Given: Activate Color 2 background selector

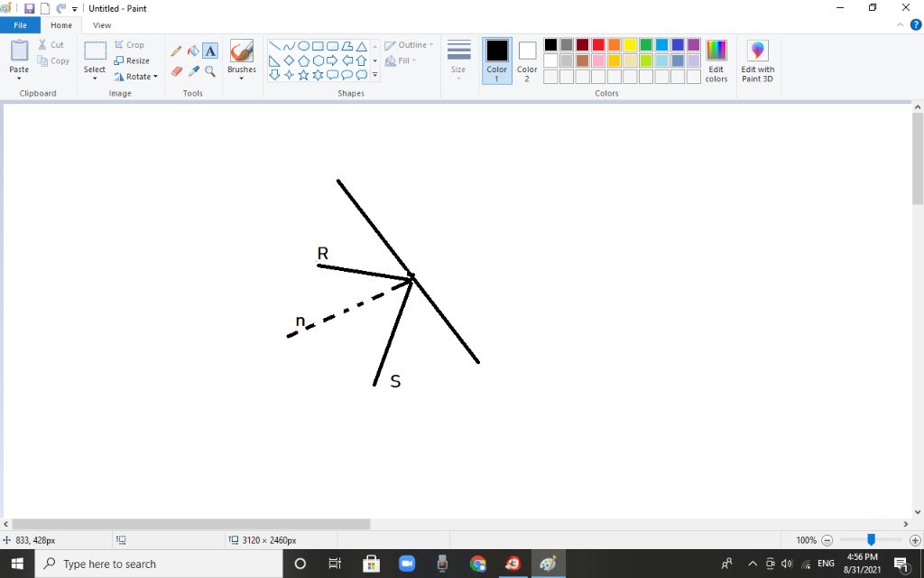Looking at the screenshot, I should [x=527, y=61].
